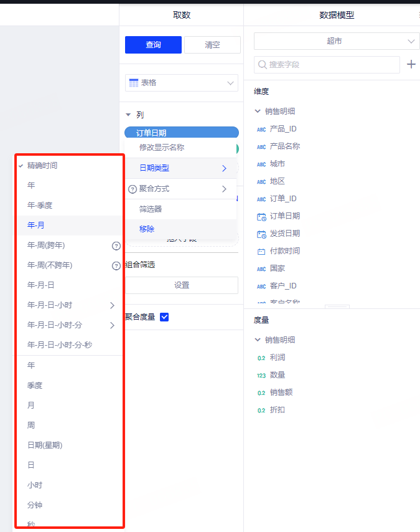Image resolution: width=420 pixels, height=532 pixels.
Task: Select 移除 from the context menu
Action: click(x=147, y=229)
